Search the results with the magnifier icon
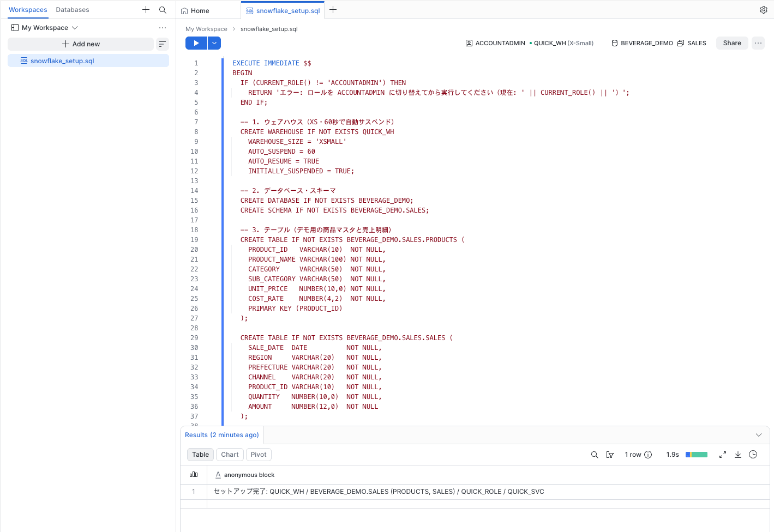This screenshot has height=532, width=774. (x=595, y=455)
